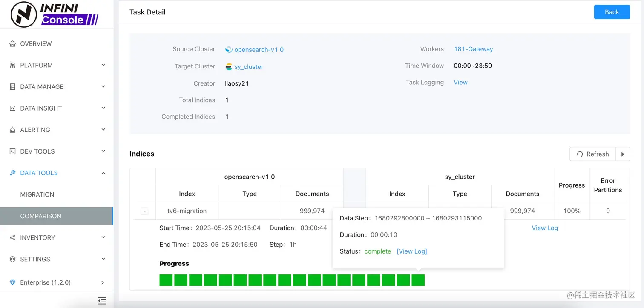Click the Back button
Image resolution: width=644 pixels, height=308 pixels.
coord(612,12)
